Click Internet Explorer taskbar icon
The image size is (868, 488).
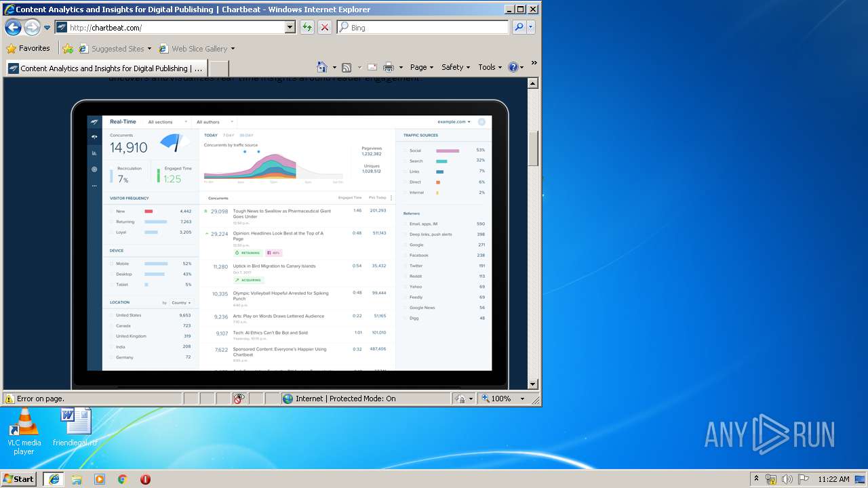54,479
